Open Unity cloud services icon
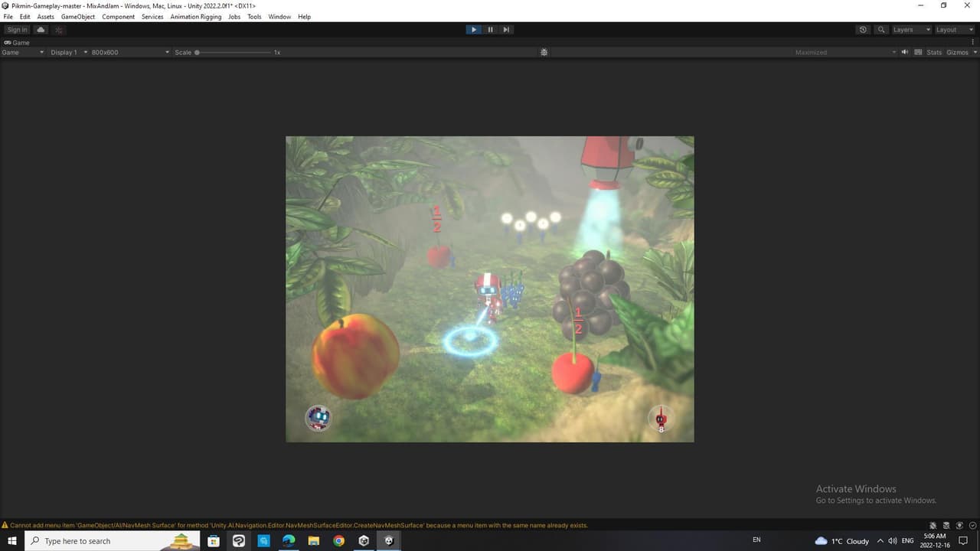980x551 pixels. point(41,30)
